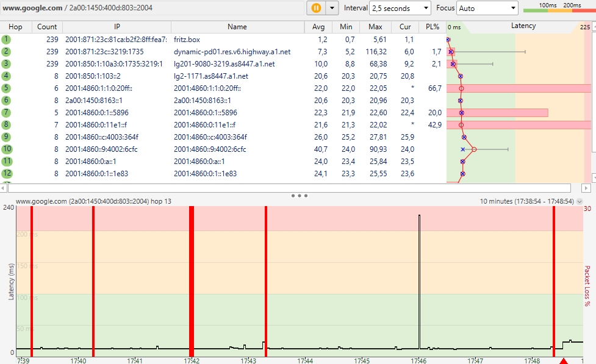The image size is (596, 364).
Task: Sort by the IP column header
Action: (x=117, y=27)
